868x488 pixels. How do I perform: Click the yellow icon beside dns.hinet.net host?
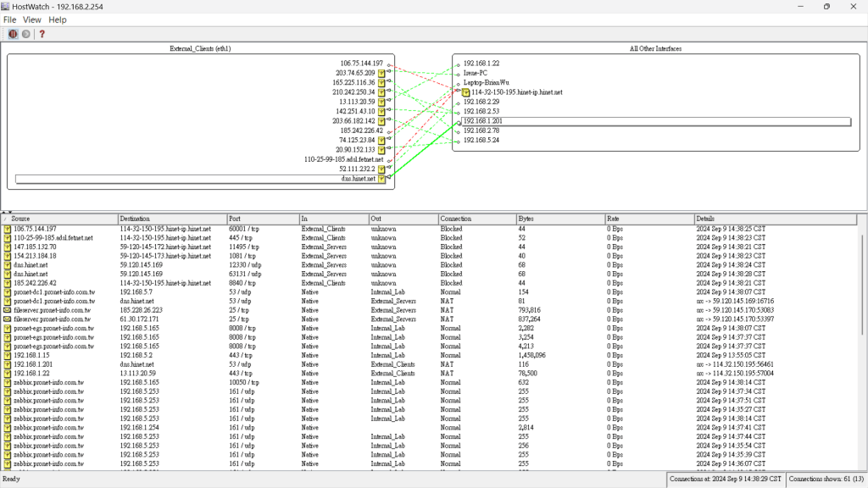[x=381, y=179]
